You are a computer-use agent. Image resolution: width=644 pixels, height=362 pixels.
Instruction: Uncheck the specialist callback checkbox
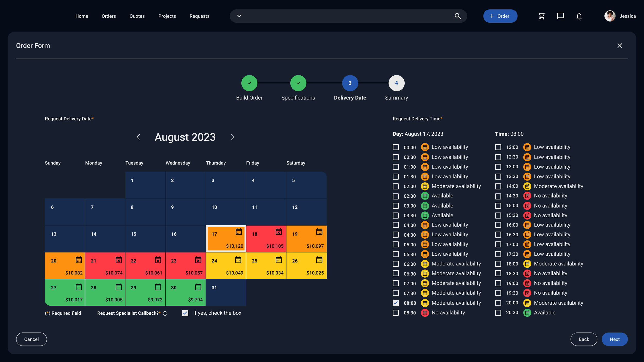[185, 313]
